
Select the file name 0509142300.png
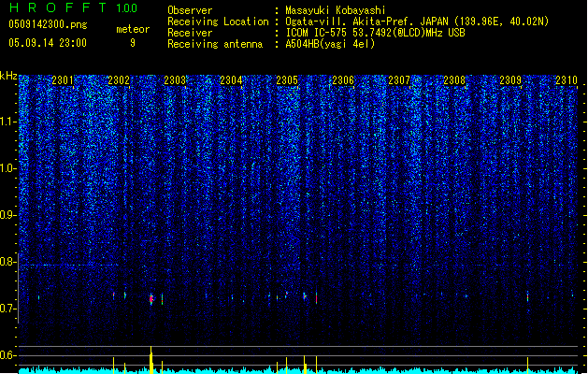pos(48,24)
